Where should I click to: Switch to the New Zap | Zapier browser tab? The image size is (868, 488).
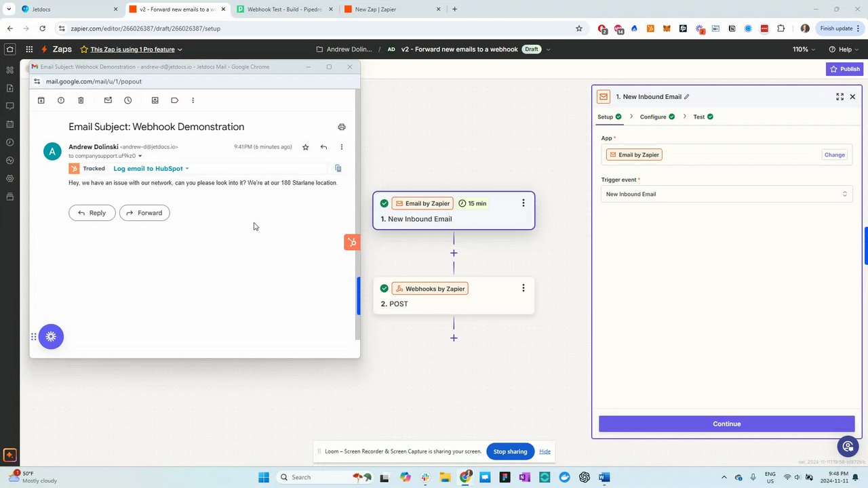coord(392,9)
